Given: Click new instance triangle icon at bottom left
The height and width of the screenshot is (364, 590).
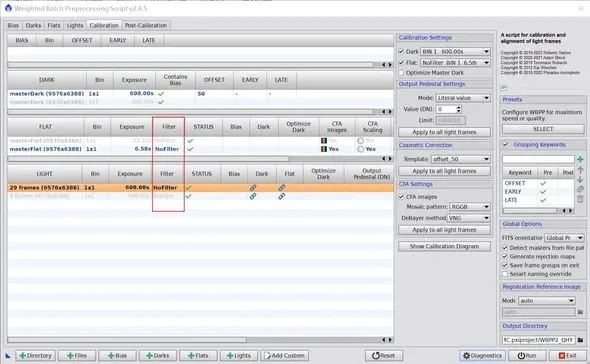Looking at the screenshot, I should click(8, 355).
